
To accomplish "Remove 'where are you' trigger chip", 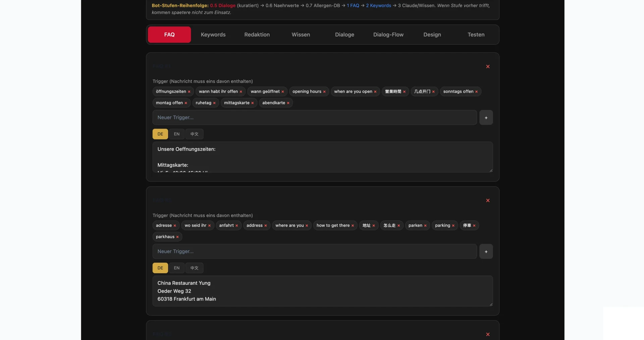I will click(x=307, y=226).
